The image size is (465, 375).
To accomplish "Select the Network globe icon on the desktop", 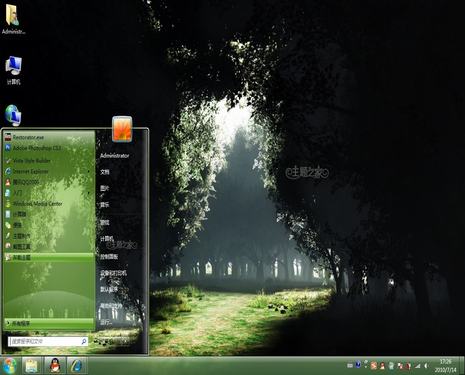I will pos(13,115).
